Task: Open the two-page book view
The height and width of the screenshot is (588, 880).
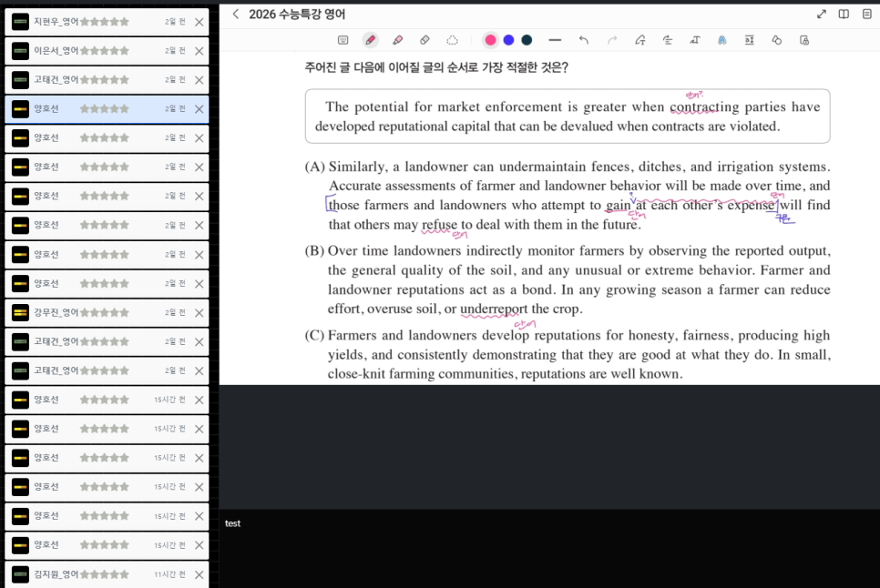Action: pyautogui.click(x=844, y=14)
